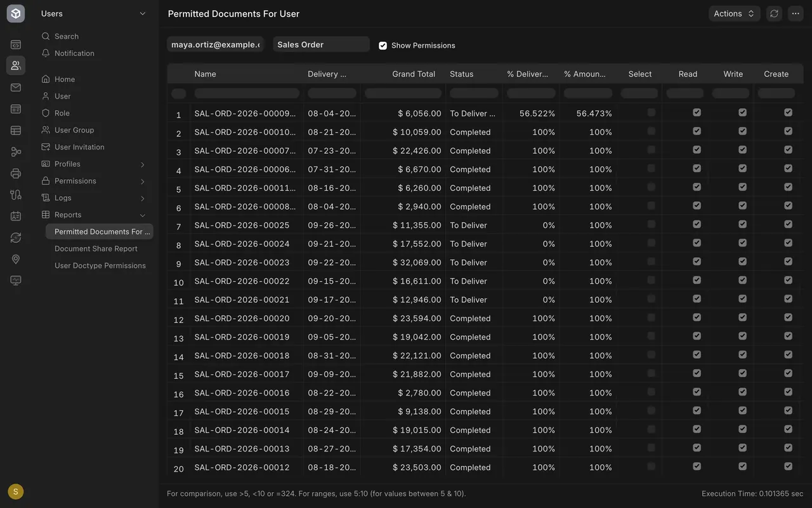This screenshot has width=812, height=508.
Task: Toggle Create checkbox for SAL-ORD-2026-00012 row
Action: pos(788,466)
